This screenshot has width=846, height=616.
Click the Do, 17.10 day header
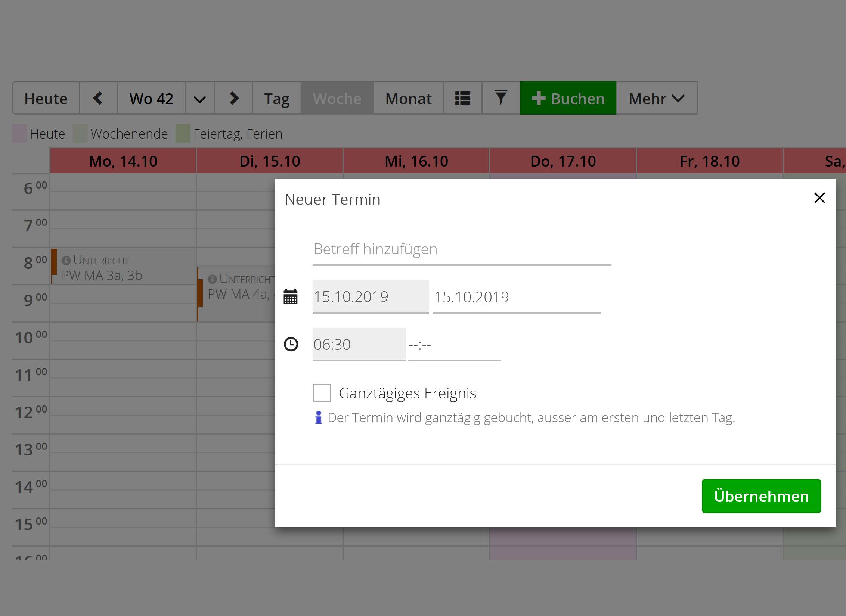pyautogui.click(x=563, y=161)
